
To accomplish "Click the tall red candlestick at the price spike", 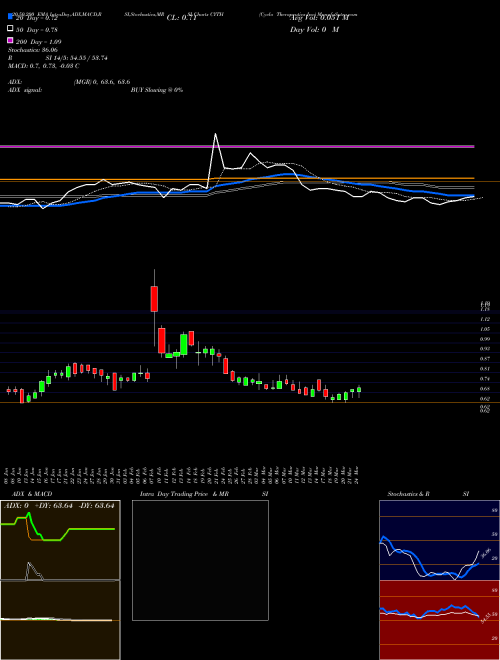I will [154, 299].
